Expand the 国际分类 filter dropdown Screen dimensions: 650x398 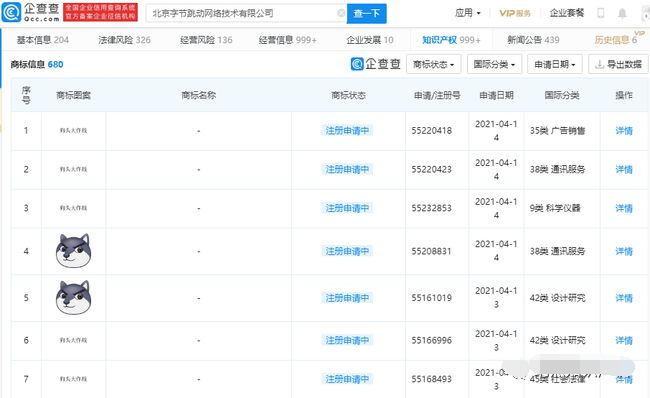click(x=494, y=64)
